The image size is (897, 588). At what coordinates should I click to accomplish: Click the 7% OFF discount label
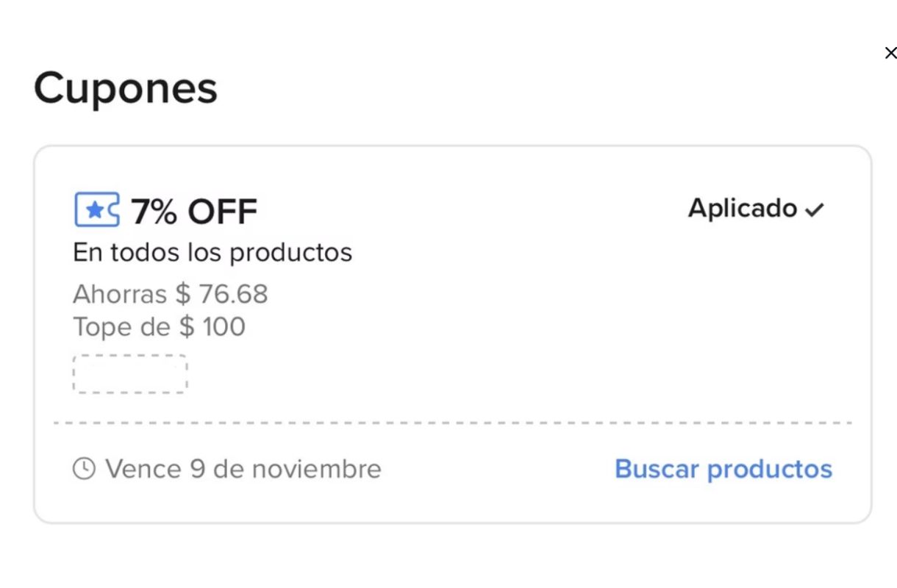click(193, 212)
